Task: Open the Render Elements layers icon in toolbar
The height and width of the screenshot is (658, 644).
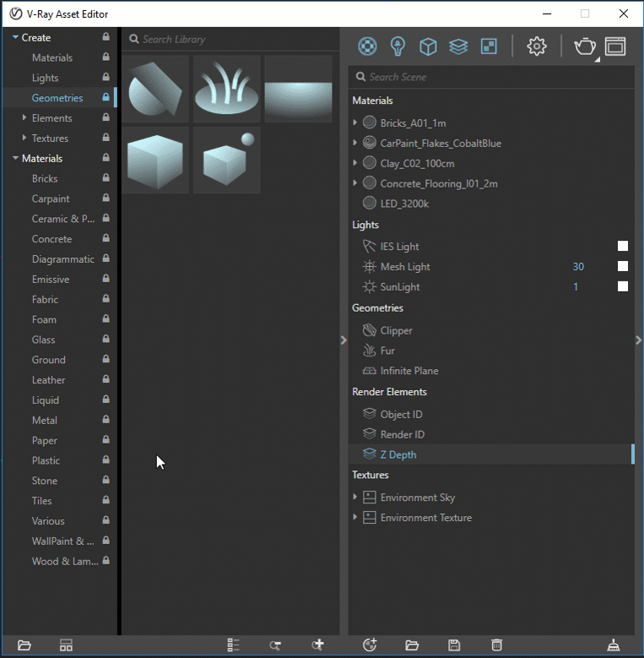Action: click(458, 46)
